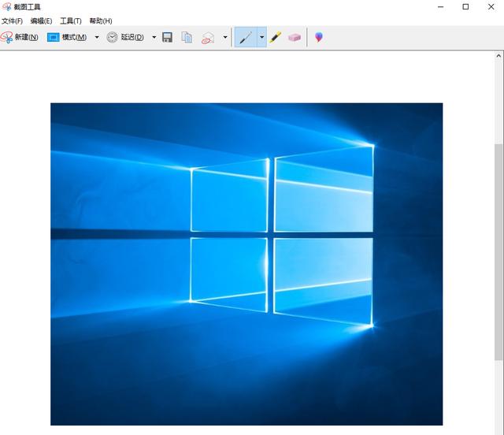Select the Pen tool
The image size is (504, 435).
coord(246,37)
